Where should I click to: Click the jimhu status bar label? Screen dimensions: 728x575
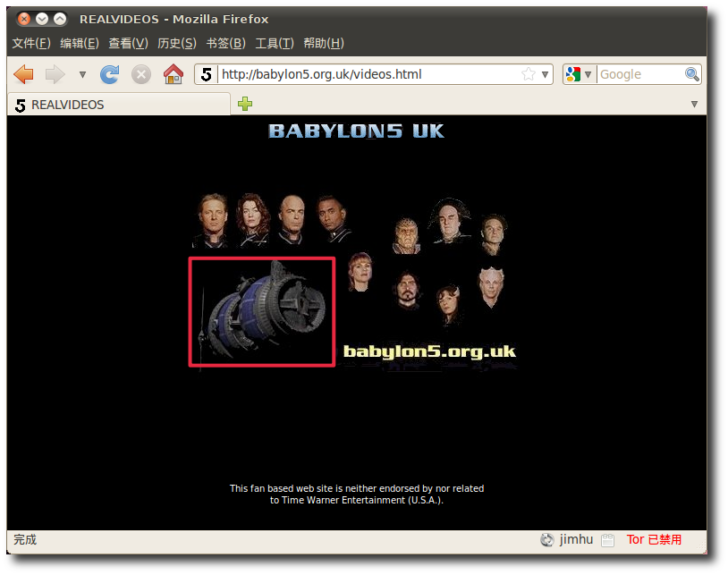(576, 539)
